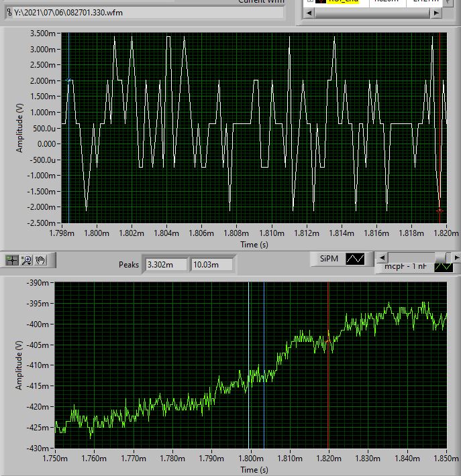Click top graph X-axis start 1.798m
461x476 pixels.
62,233
